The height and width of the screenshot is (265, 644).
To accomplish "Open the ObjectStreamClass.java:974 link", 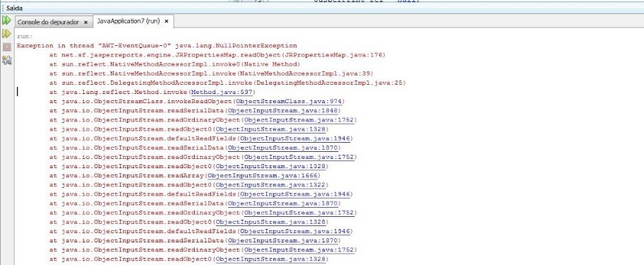I will tap(289, 102).
